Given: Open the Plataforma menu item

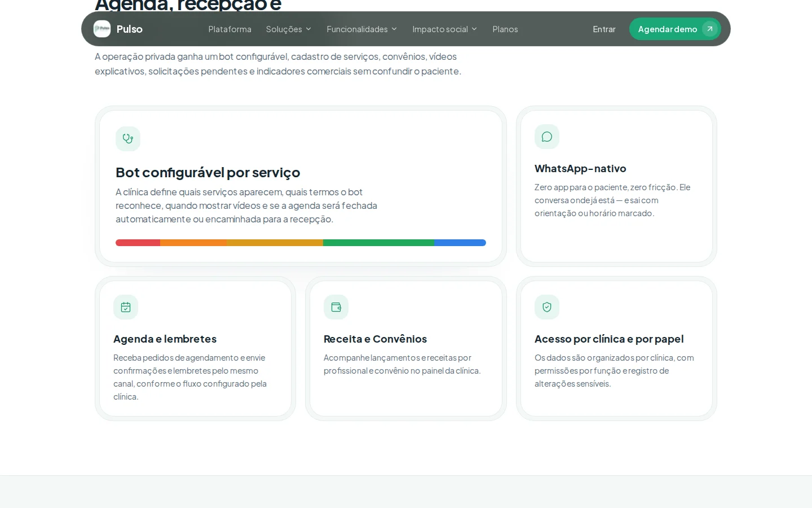Looking at the screenshot, I should [230, 29].
